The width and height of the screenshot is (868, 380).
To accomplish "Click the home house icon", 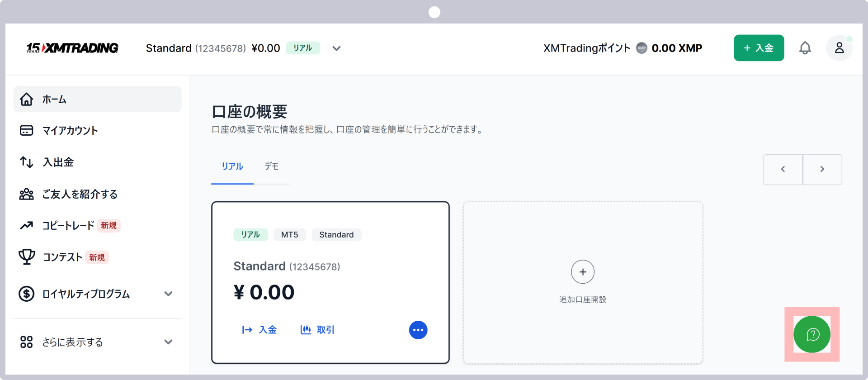I will [27, 99].
